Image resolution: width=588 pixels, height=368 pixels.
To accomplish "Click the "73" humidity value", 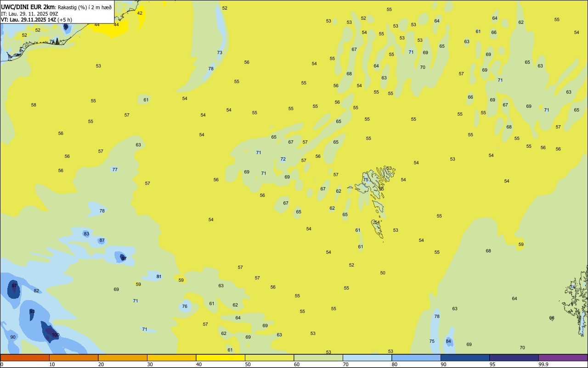I will pos(220,53).
